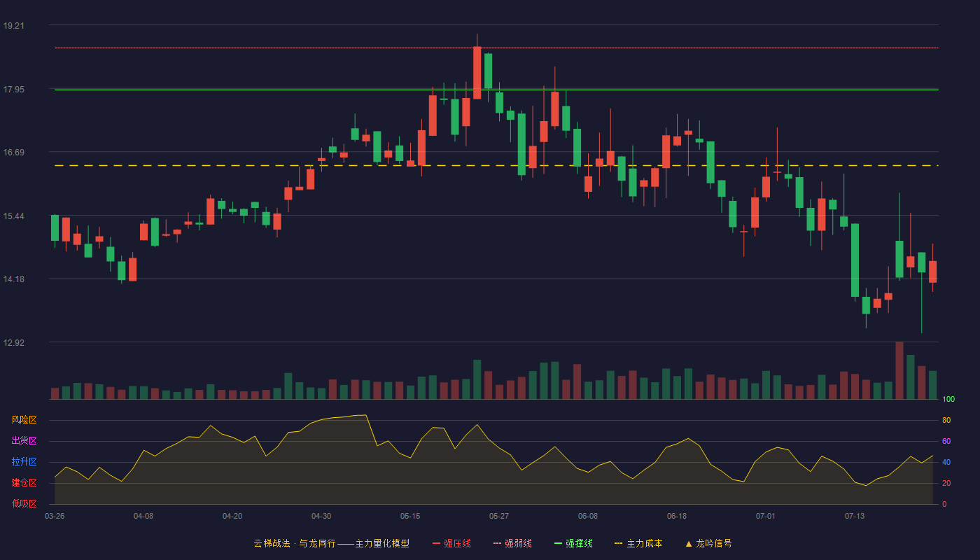980x560 pixels.
Task: Click the solid green 强撑线 line
Action: (x=496, y=90)
